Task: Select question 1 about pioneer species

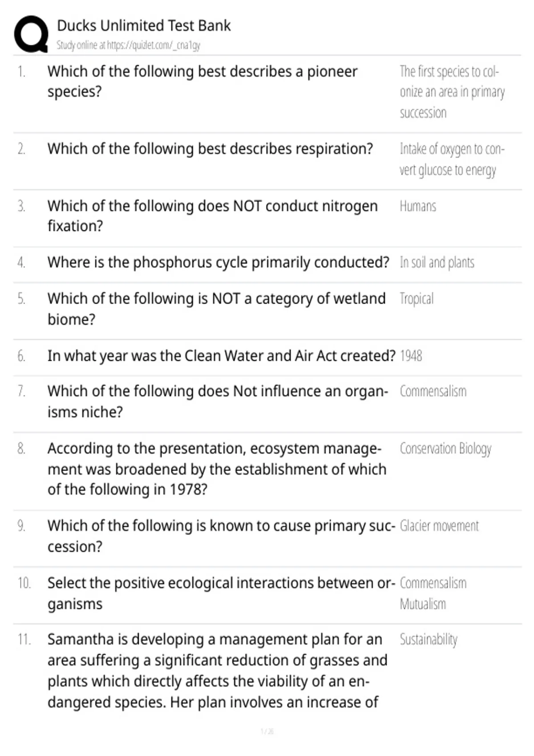Action: pos(202,81)
